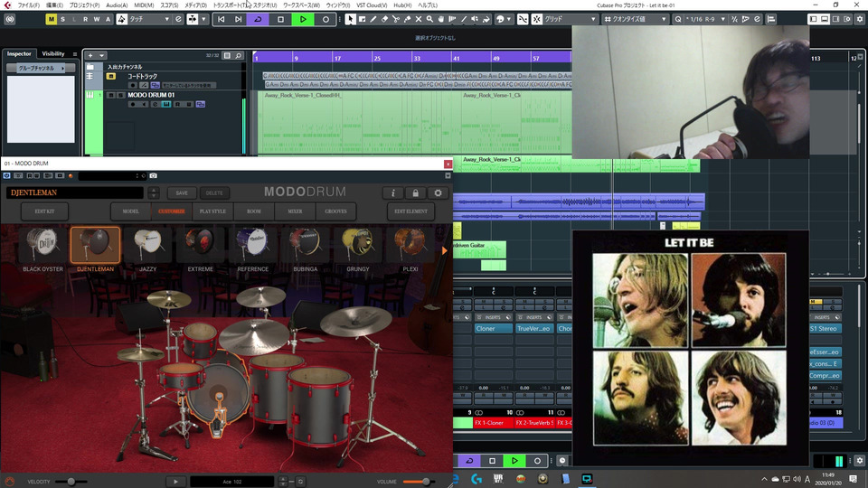868x488 pixels.
Task: Click the plugin snapshot camera icon
Action: pos(154,175)
